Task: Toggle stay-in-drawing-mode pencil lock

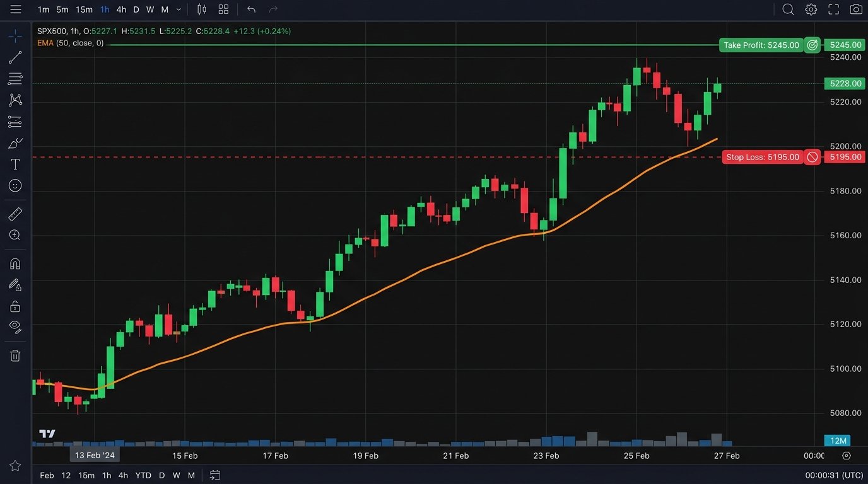Action: 15,285
